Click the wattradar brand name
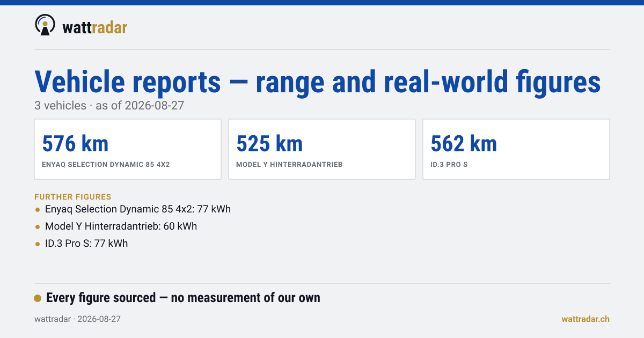The height and width of the screenshot is (338, 644). pyautogui.click(x=95, y=27)
